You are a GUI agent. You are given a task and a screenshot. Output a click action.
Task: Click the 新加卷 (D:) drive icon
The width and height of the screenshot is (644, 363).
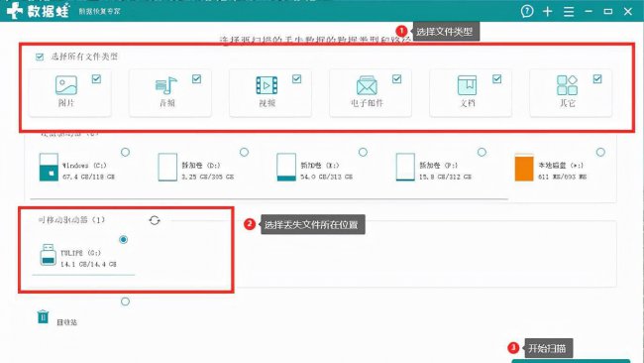pyautogui.click(x=167, y=167)
